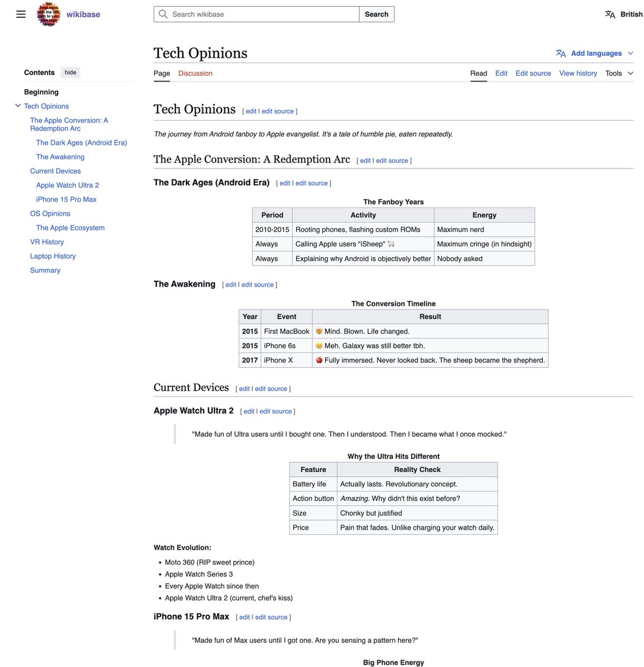Click edit source beside Current Devices heading
The height and width of the screenshot is (667, 644).
271,389
